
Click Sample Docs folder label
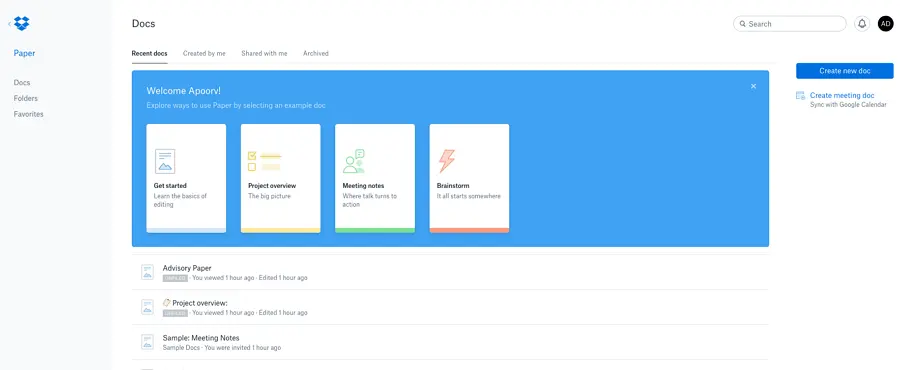(x=181, y=348)
